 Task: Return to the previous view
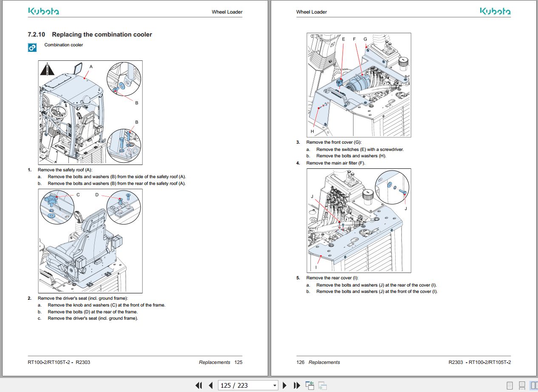coord(309,385)
